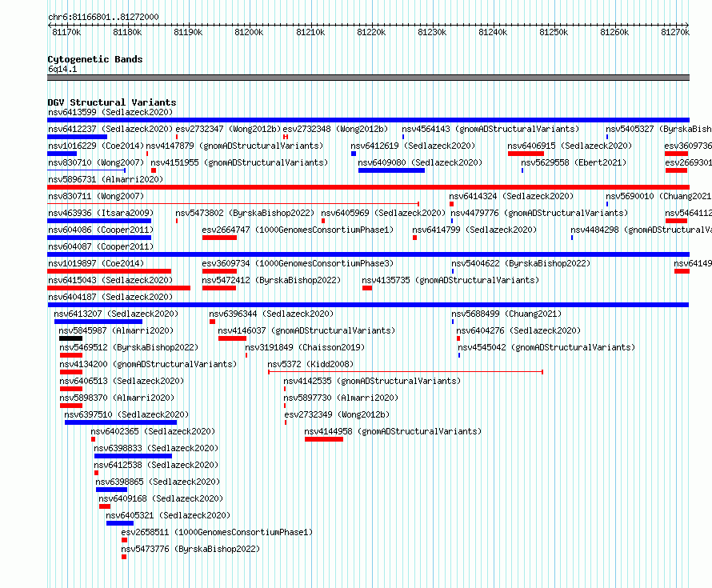Click nsv5372 (Kidd2008) label

click(x=310, y=364)
